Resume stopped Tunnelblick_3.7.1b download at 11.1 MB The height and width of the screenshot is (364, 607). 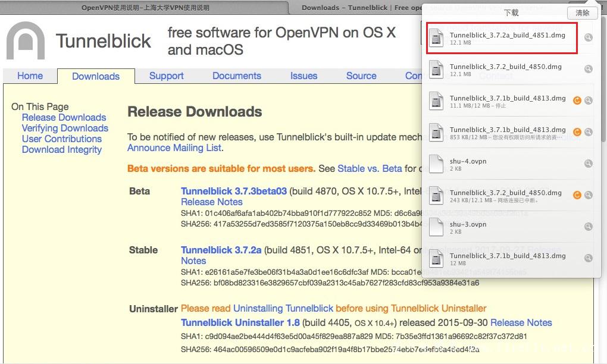click(577, 101)
